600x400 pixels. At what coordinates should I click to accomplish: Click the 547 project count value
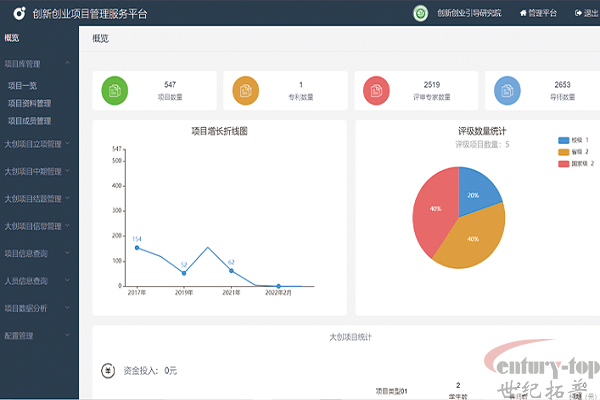pos(170,85)
